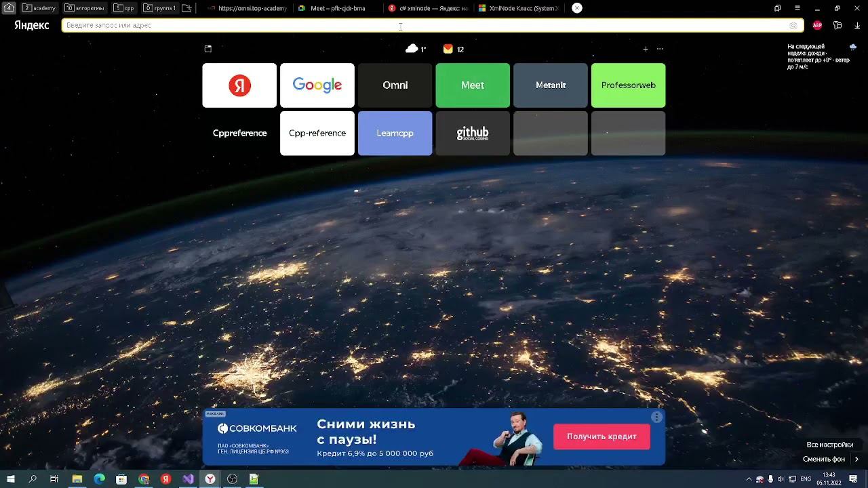
Task: Switch to the cpp tab group
Action: tap(124, 8)
